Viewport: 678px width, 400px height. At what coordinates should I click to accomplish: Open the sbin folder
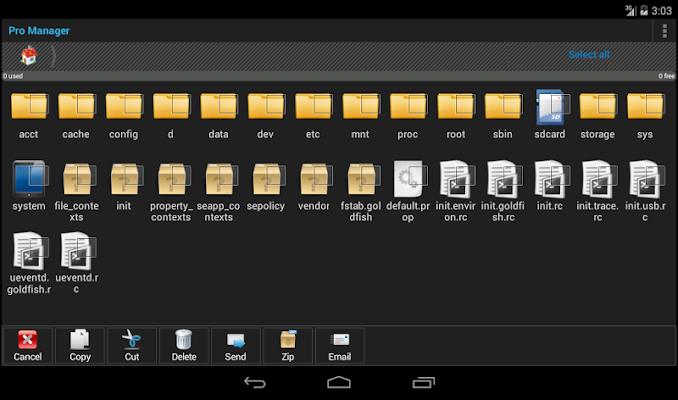tap(502, 115)
